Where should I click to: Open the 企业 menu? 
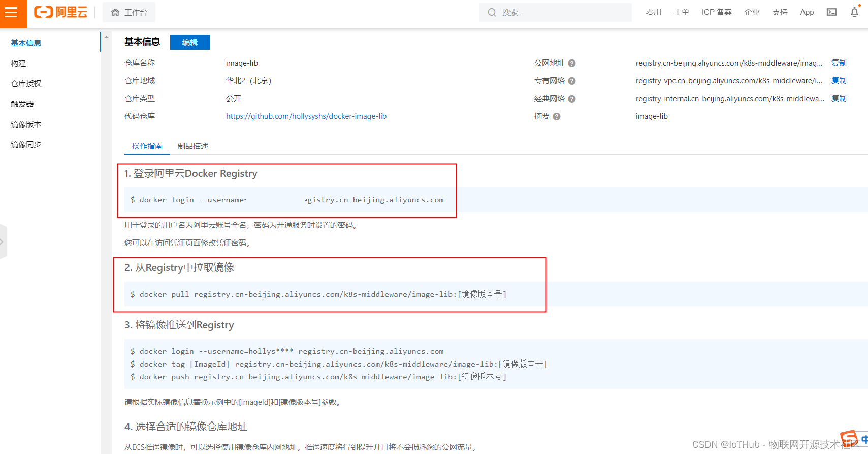point(752,12)
